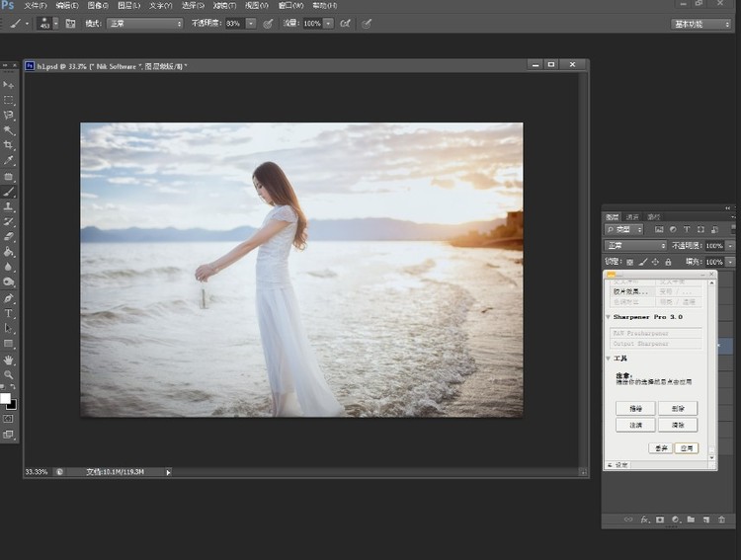Open the 文件(F) menu
The image size is (741, 560).
point(36,6)
